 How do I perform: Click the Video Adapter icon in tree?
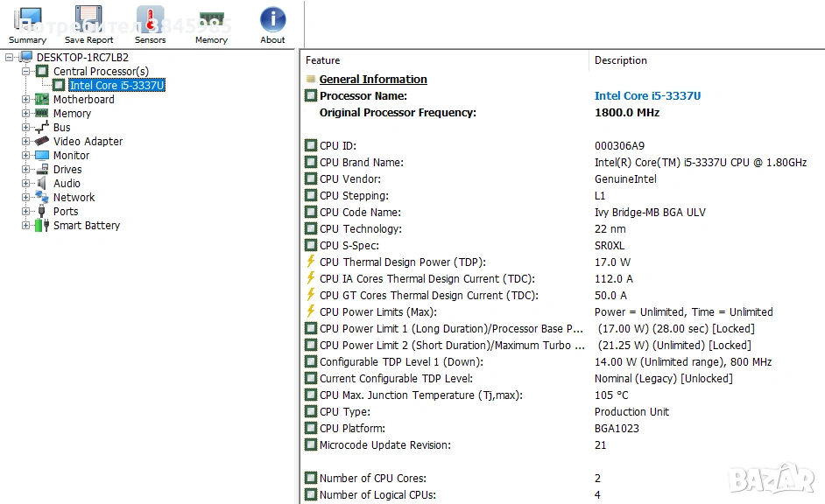[41, 142]
